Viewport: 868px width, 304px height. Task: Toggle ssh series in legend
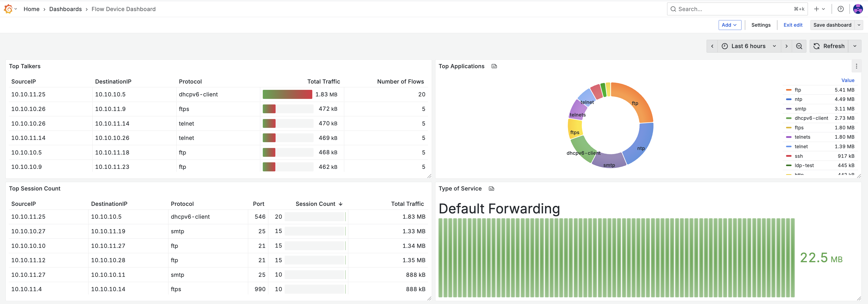(799, 156)
